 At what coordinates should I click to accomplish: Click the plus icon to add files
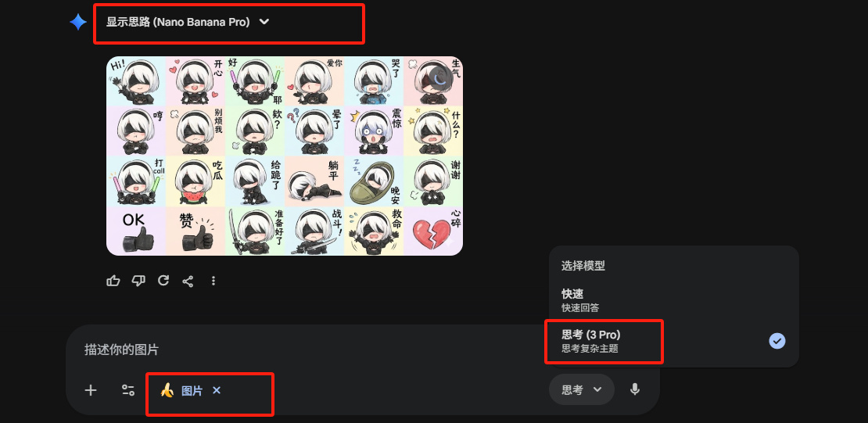tap(91, 390)
